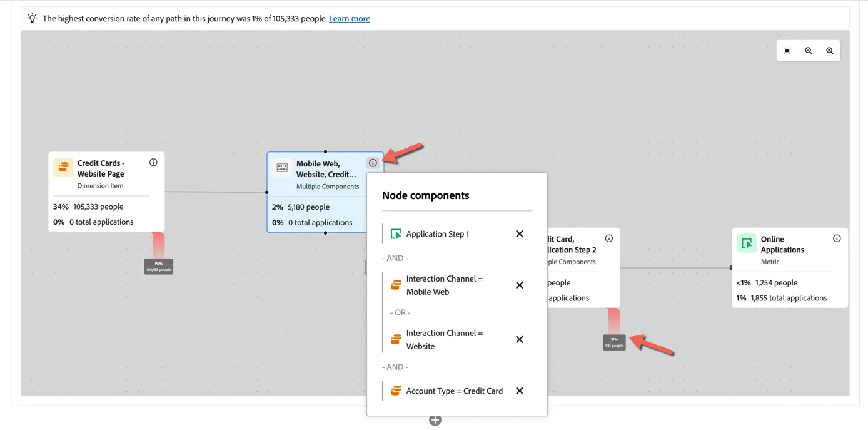This screenshot has height=430, width=868.
Task: Click the Application Step 1 label
Action: [438, 234]
